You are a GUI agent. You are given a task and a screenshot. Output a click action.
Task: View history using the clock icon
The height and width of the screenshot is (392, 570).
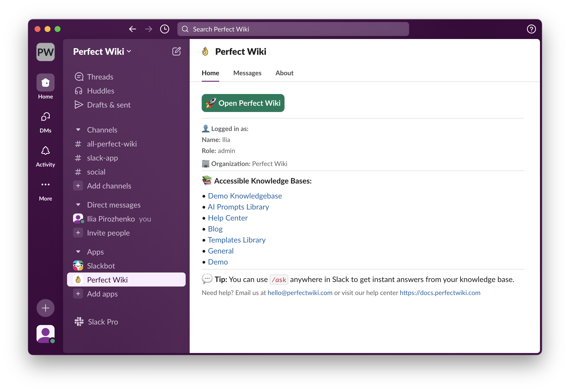point(164,29)
